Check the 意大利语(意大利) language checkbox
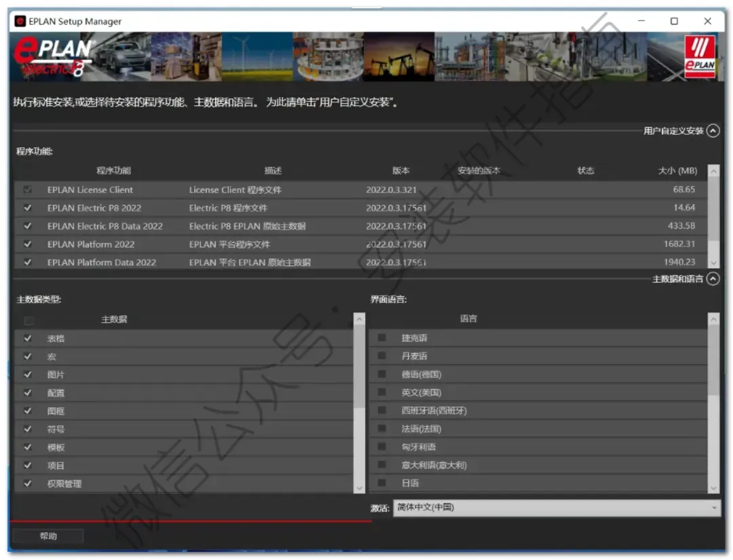This screenshot has width=733, height=560. tap(382, 465)
